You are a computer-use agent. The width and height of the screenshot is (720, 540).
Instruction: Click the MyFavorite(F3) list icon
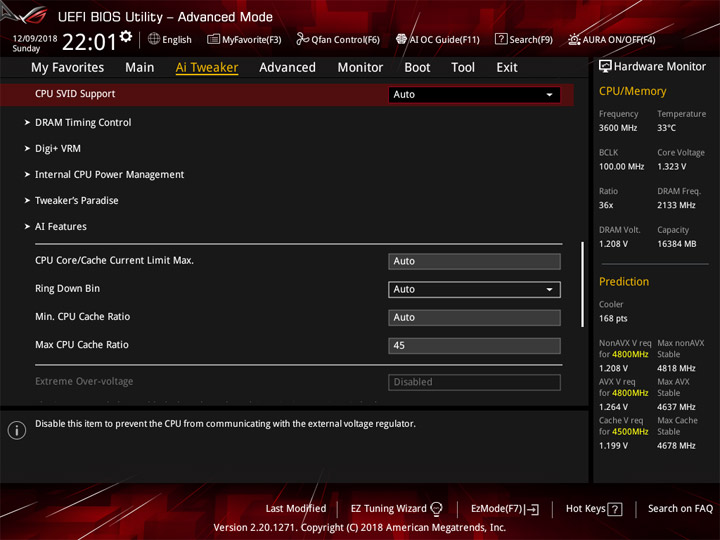tap(213, 39)
